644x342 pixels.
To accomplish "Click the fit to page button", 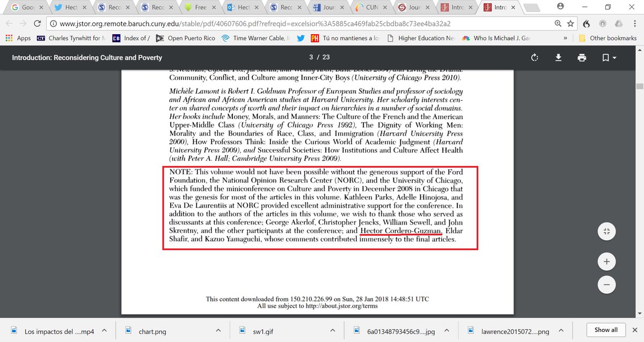I will [607, 232].
